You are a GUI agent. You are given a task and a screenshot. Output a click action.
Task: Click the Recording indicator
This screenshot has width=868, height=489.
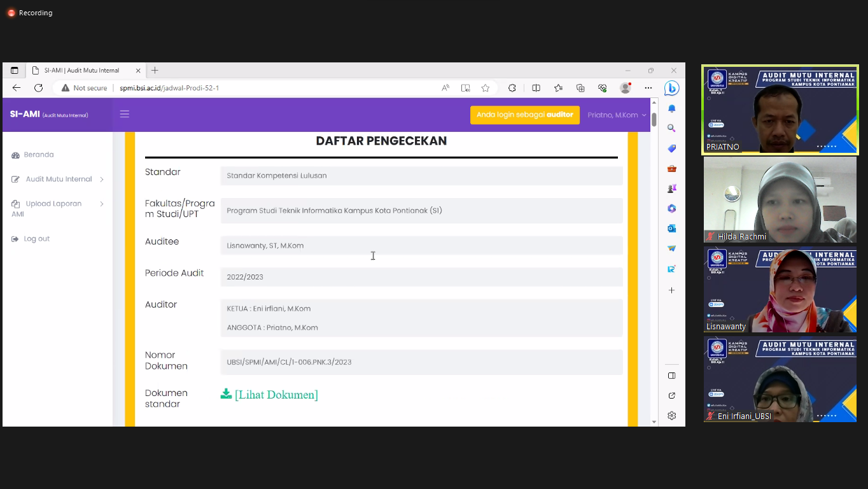coord(30,13)
